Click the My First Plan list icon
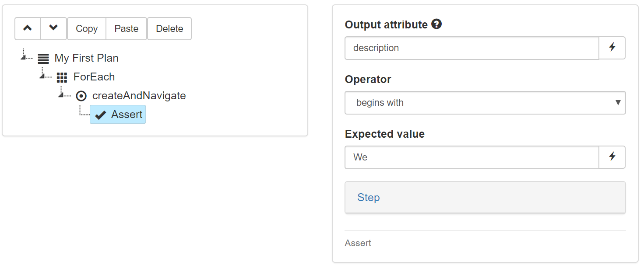The width and height of the screenshot is (644, 268). (x=43, y=58)
